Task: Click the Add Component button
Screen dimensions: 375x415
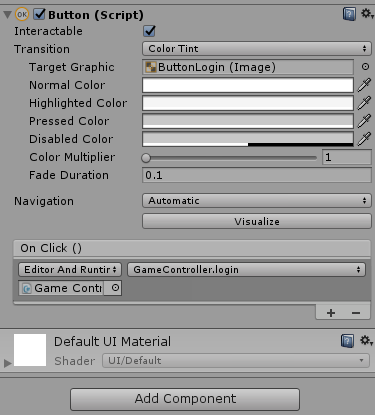Action: (185, 399)
